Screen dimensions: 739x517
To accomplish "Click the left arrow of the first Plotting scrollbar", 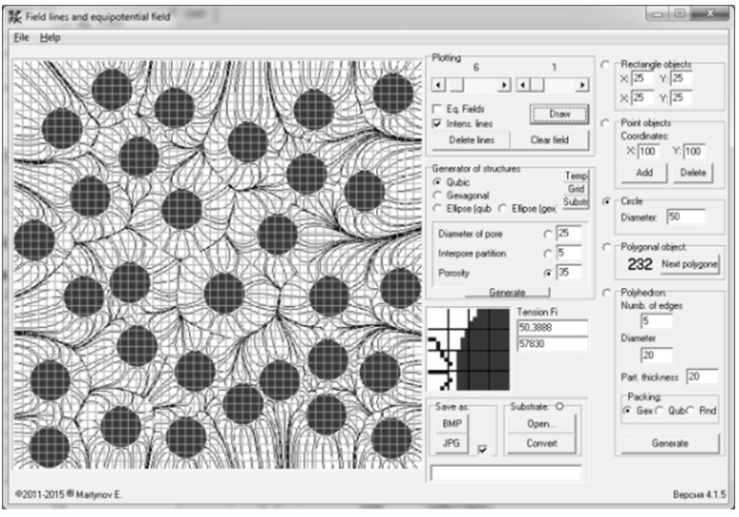I will point(436,86).
